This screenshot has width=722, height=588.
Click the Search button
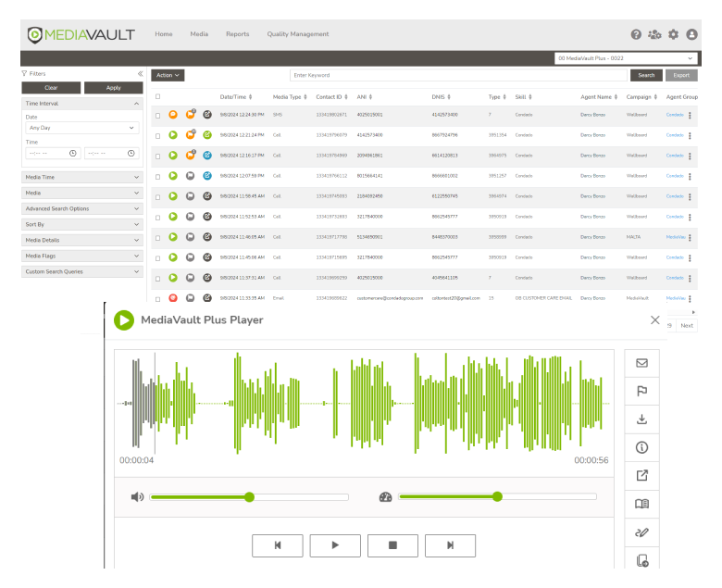[646, 75]
